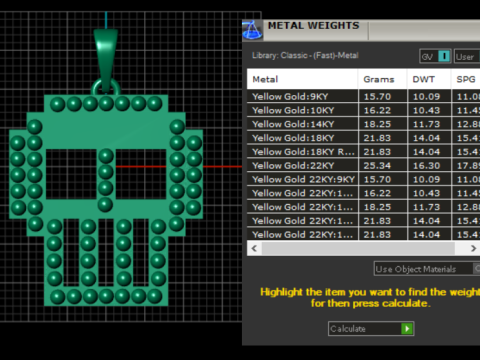The image size is (480, 360).
Task: Click the 16.30 DWT value
Action: point(426,166)
